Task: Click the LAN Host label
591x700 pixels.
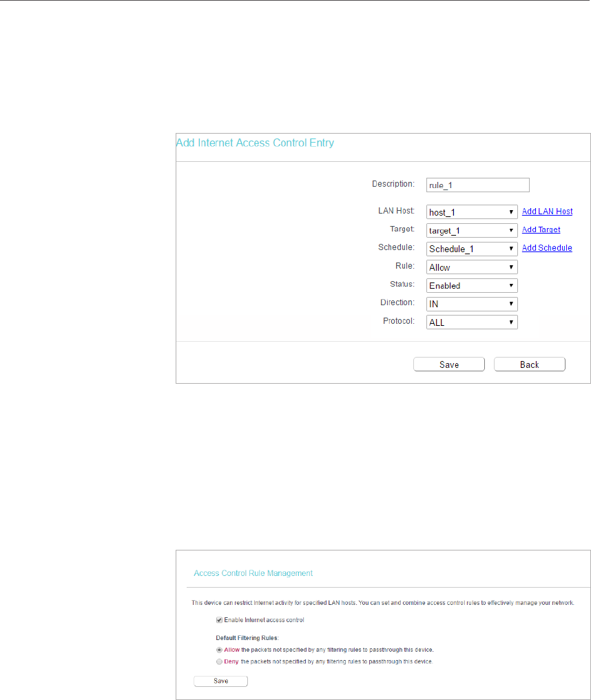Action: (396, 211)
